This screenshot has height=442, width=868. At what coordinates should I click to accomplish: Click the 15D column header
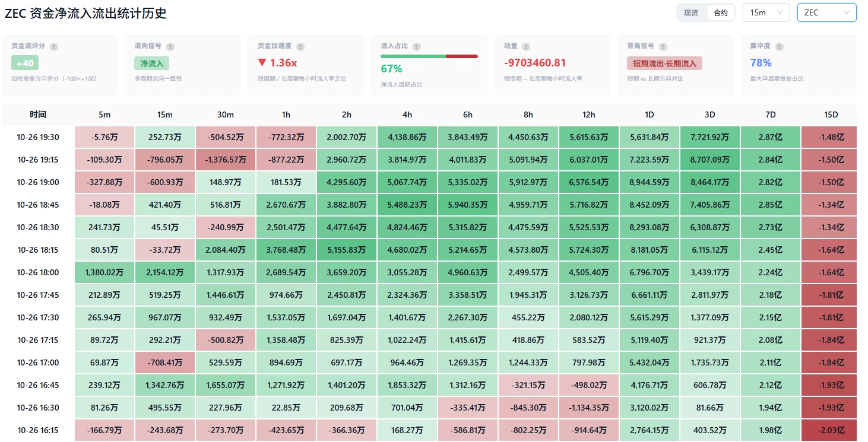tap(831, 115)
